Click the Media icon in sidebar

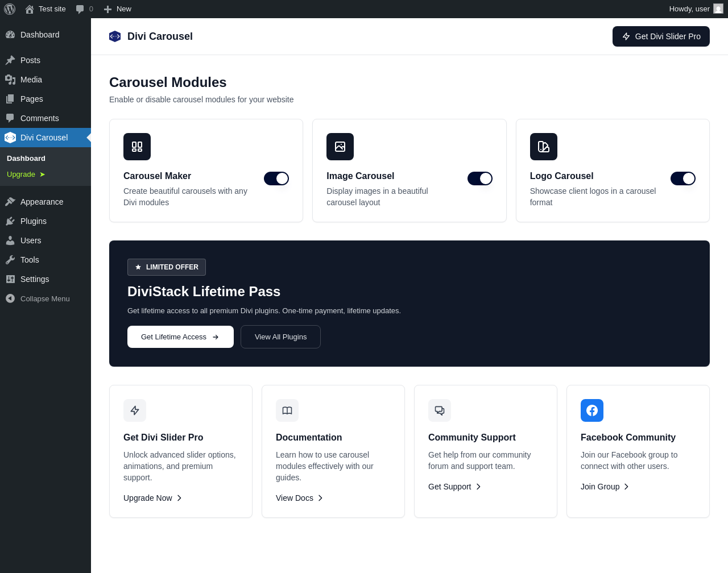pyautogui.click(x=10, y=80)
